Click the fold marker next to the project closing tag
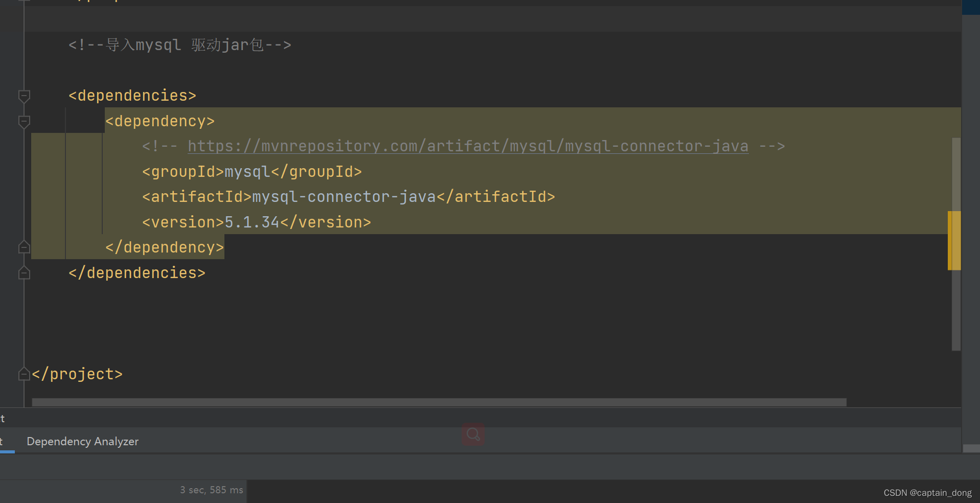This screenshot has width=980, height=503. point(24,374)
